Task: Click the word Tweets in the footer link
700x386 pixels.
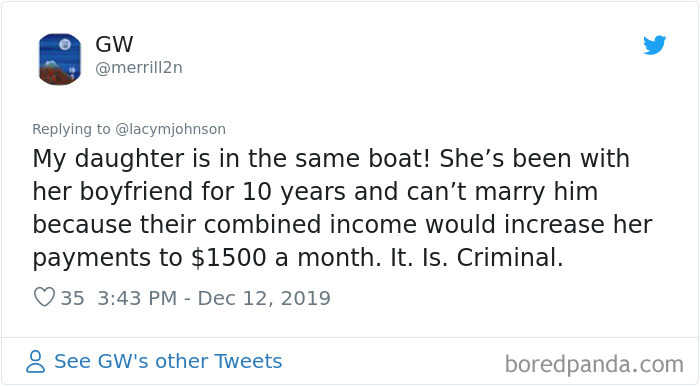Action: (248, 361)
